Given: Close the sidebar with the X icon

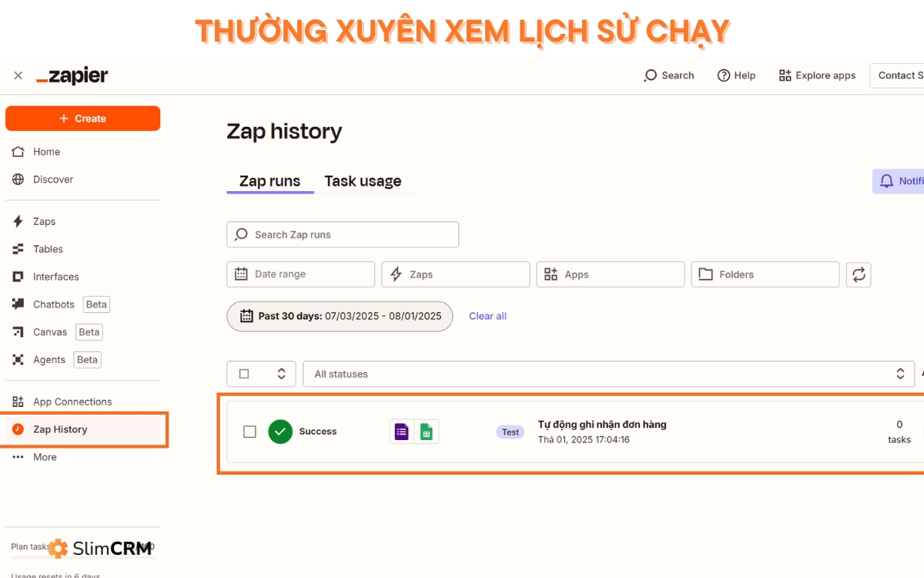Looking at the screenshot, I should pos(18,76).
